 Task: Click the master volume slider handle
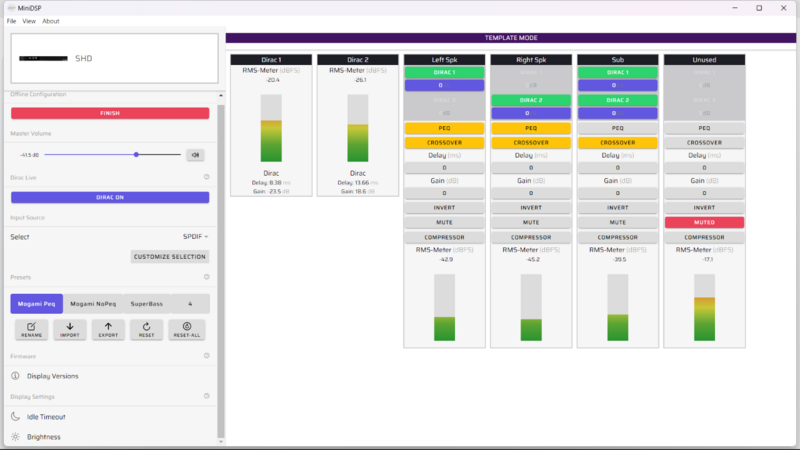coord(136,155)
